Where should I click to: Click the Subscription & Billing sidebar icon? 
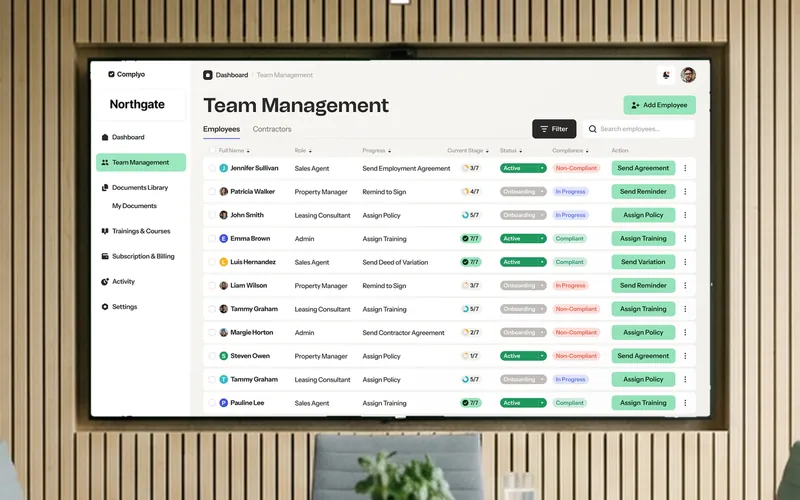tap(105, 256)
